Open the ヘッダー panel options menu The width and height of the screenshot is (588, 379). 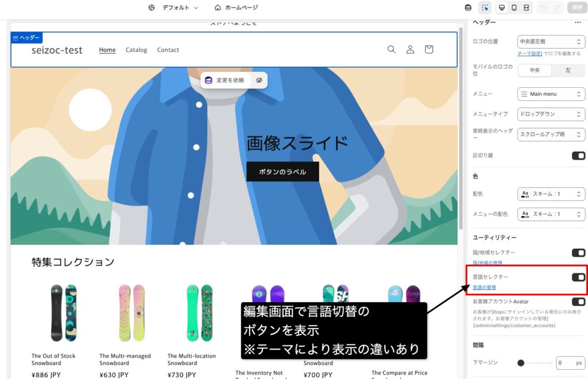click(x=577, y=22)
